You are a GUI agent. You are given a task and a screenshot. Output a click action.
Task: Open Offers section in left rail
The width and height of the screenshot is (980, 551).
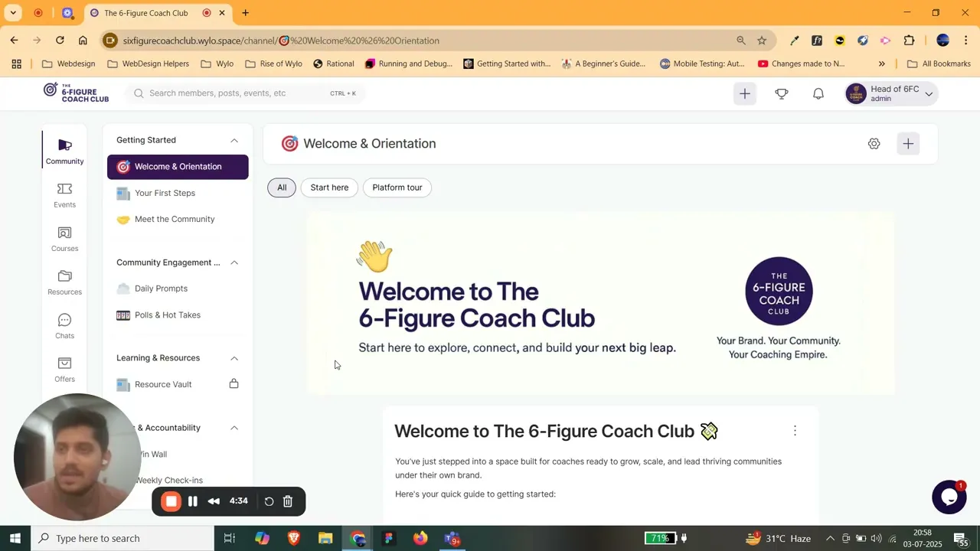64,370
